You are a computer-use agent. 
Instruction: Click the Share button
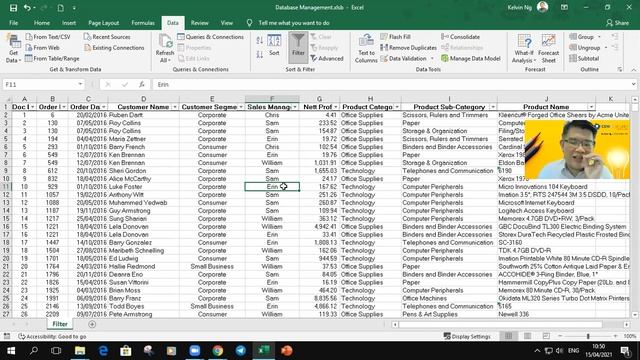tap(617, 23)
